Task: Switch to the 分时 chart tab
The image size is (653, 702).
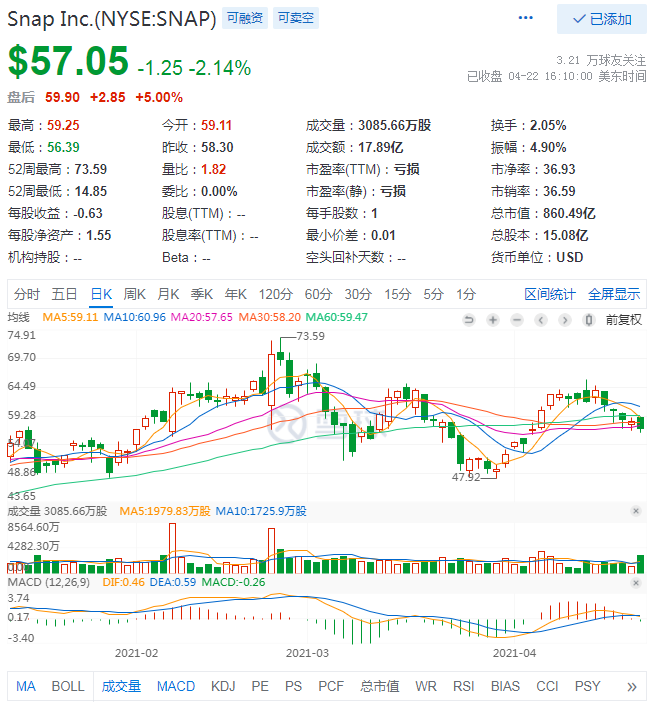Action: pyautogui.click(x=27, y=294)
